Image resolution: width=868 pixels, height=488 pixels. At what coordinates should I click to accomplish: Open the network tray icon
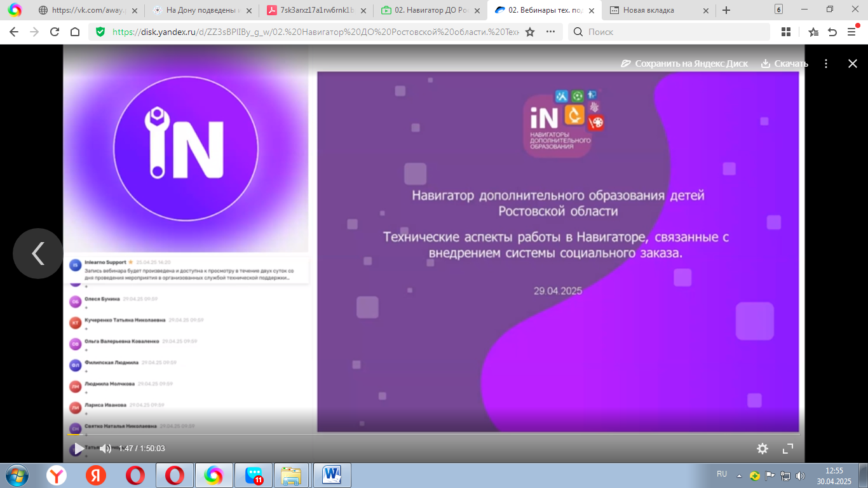785,475
